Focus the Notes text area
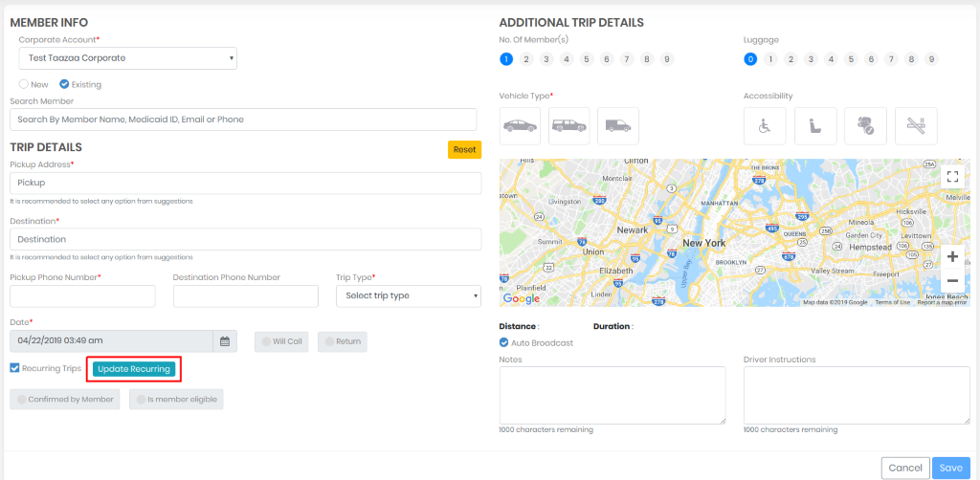980x480 pixels. 612,395
